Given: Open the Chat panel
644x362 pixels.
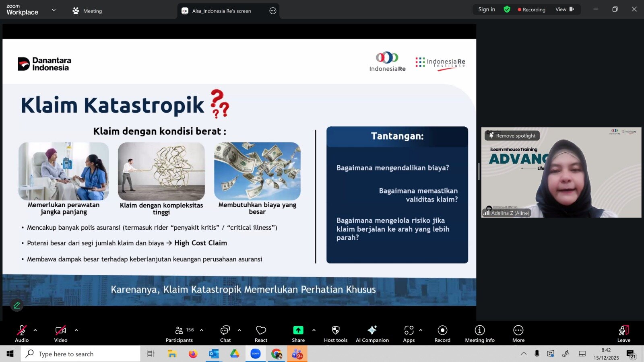Looking at the screenshot, I should click(225, 334).
